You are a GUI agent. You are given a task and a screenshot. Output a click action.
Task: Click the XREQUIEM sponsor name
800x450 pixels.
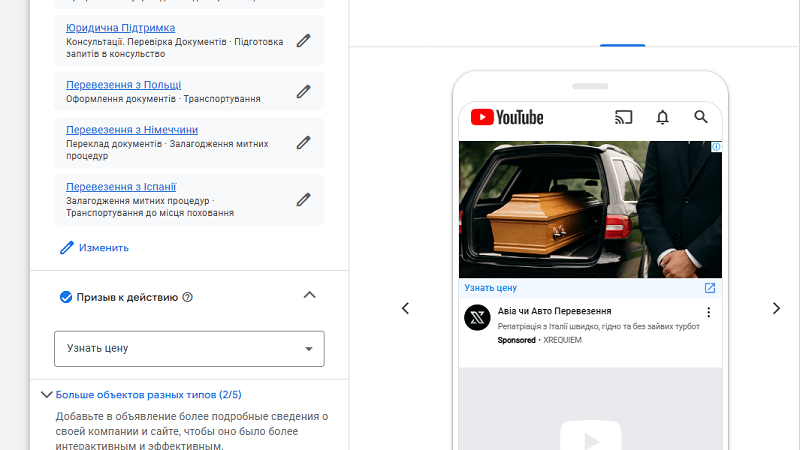click(562, 340)
